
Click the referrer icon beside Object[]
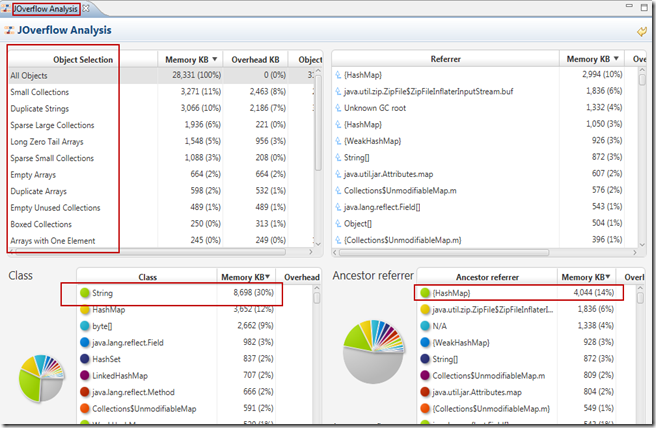pos(338,223)
